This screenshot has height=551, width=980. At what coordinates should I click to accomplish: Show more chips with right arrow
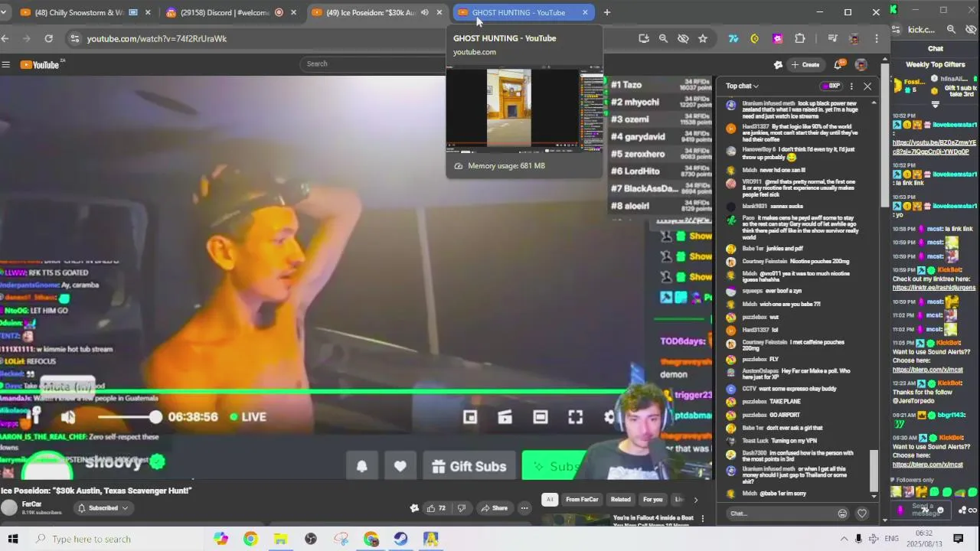pos(695,500)
